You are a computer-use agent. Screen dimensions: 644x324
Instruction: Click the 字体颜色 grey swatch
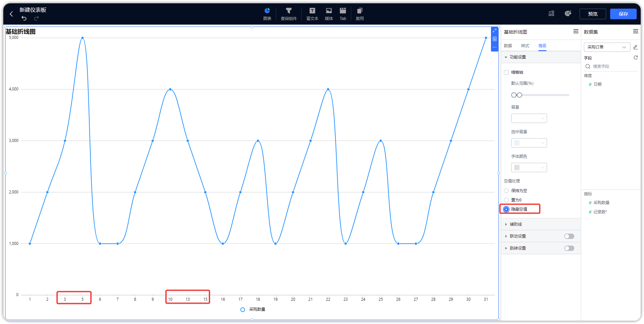pos(517,167)
